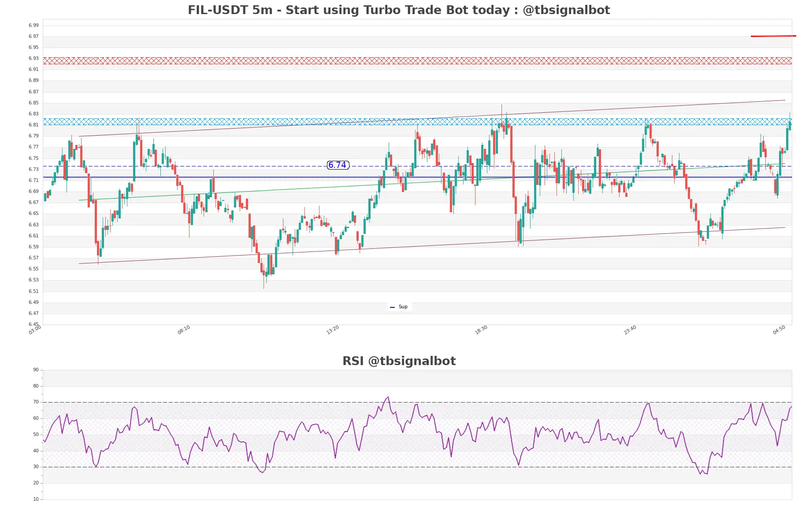This screenshot has height=532, width=798.
Task: Click the 6.85 price axis label
Action: [x=33, y=103]
